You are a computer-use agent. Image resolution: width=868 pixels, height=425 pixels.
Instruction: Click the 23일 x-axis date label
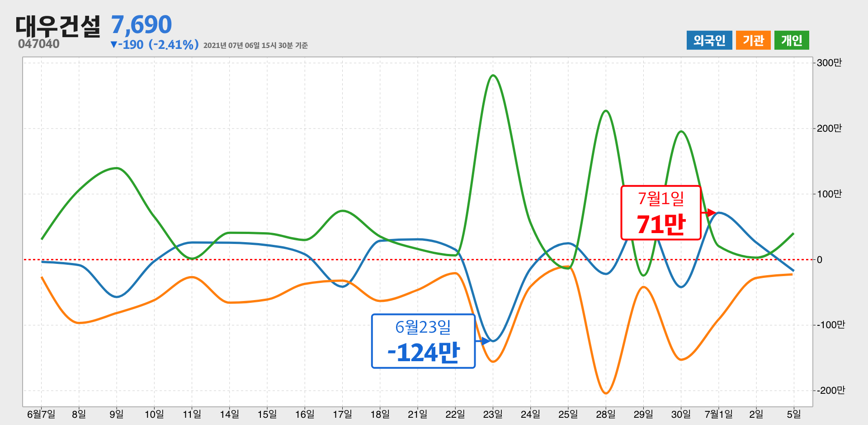[493, 414]
